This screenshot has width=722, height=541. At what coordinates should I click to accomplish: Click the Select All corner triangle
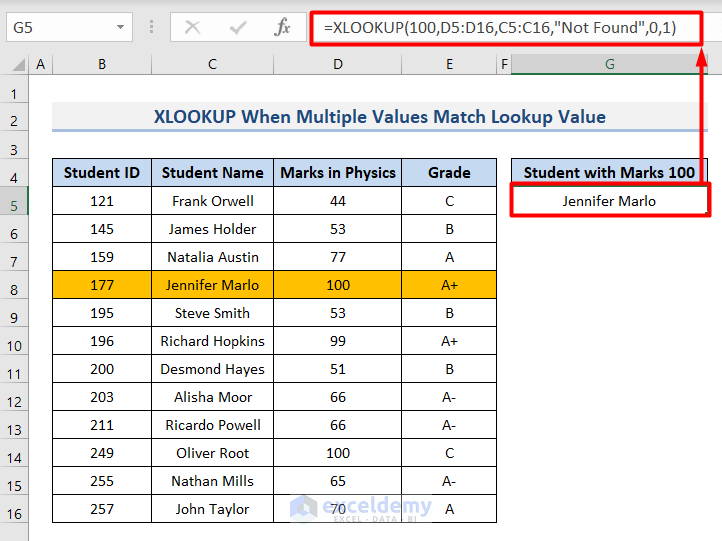pyautogui.click(x=16, y=65)
